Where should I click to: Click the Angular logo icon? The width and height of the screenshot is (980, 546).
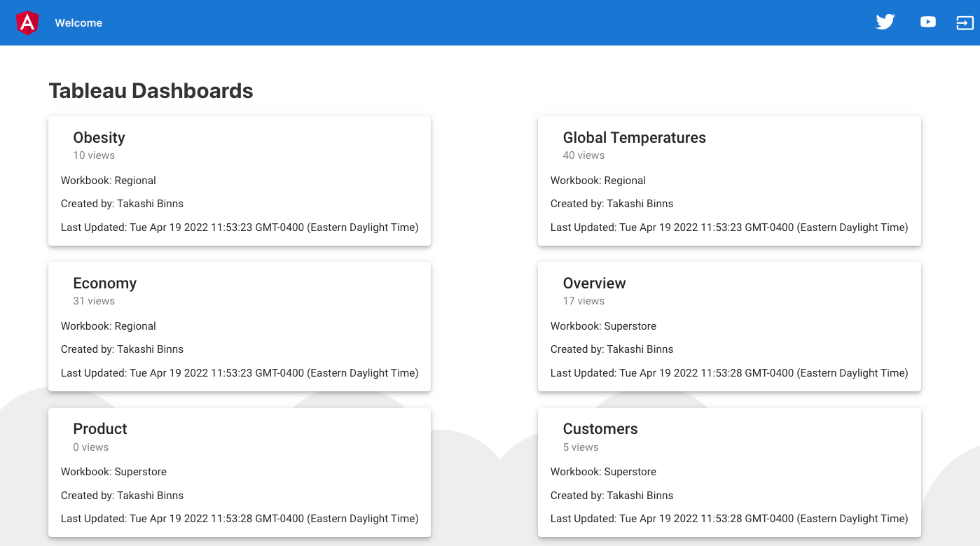coord(27,23)
